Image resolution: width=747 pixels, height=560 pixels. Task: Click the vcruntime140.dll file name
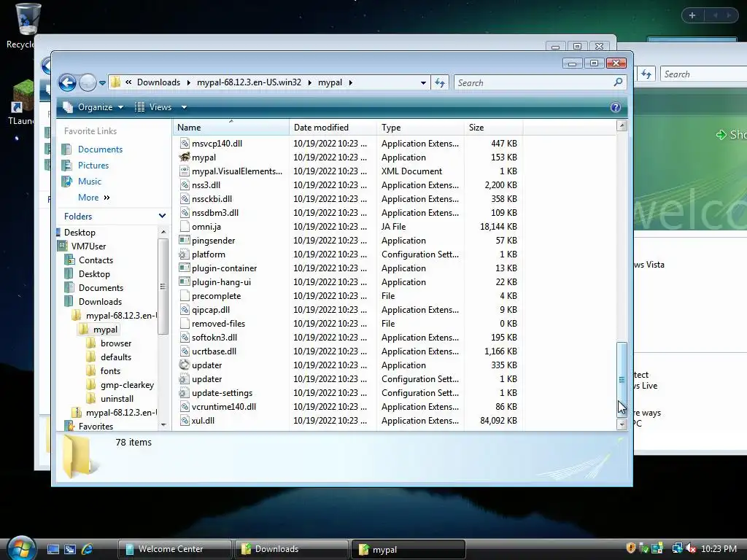pos(224,407)
